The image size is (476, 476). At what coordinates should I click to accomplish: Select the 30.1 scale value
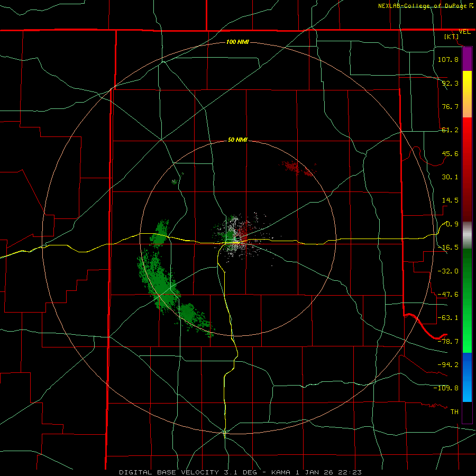tap(450, 177)
